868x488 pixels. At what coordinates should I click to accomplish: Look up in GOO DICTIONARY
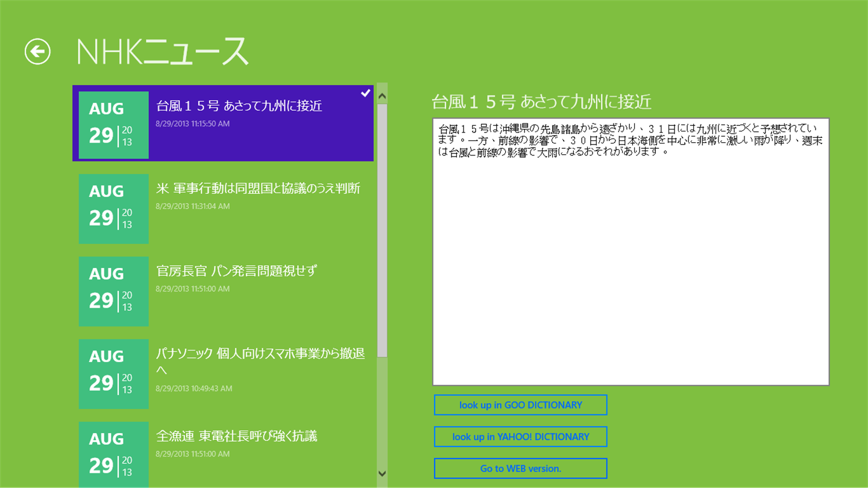pyautogui.click(x=520, y=405)
